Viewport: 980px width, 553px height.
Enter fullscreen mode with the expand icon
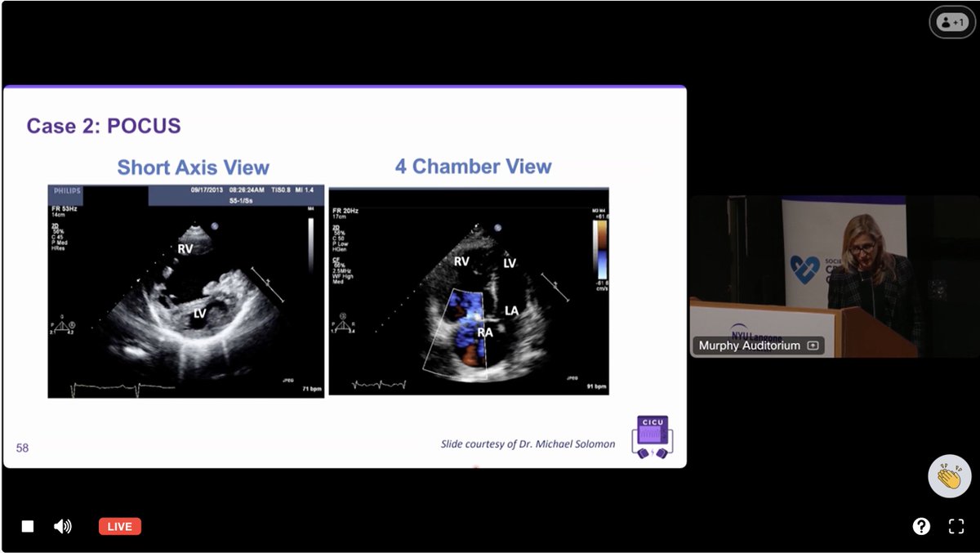(956, 526)
